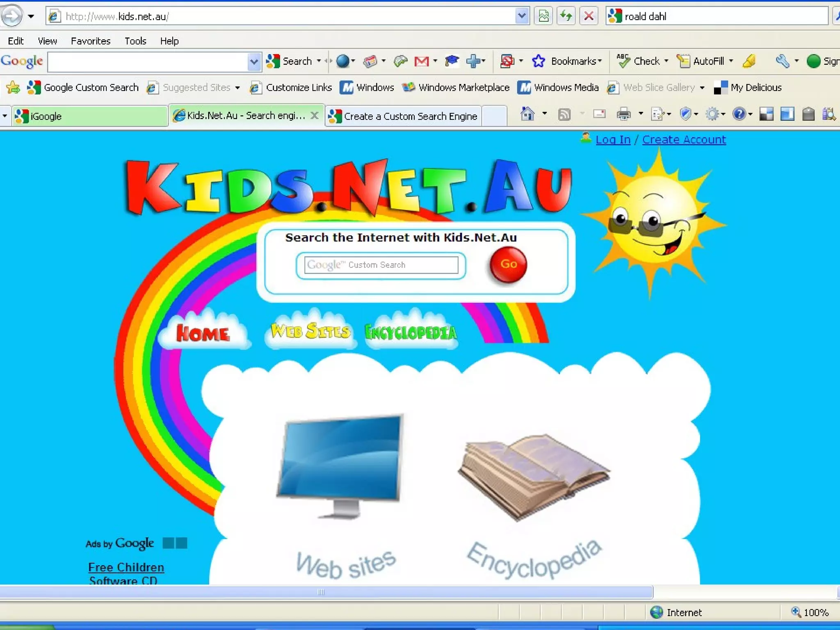The width and height of the screenshot is (840, 630).
Task: Expand the Suggested Sites dropdown
Action: pyautogui.click(x=237, y=88)
